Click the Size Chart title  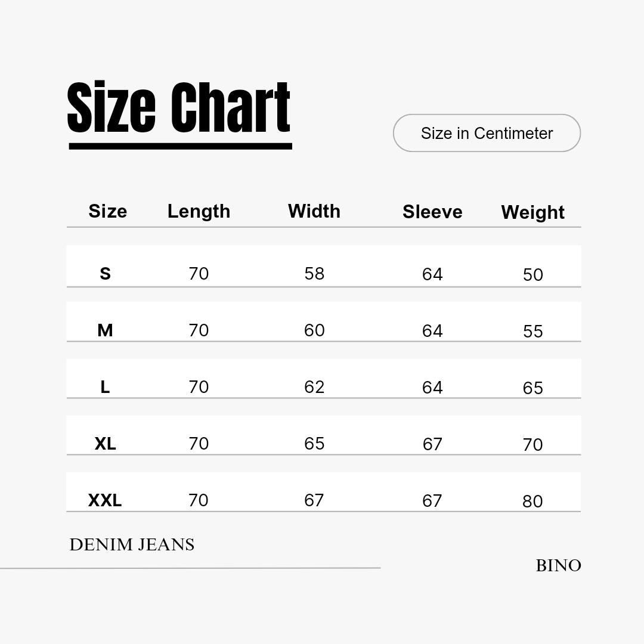179,109
